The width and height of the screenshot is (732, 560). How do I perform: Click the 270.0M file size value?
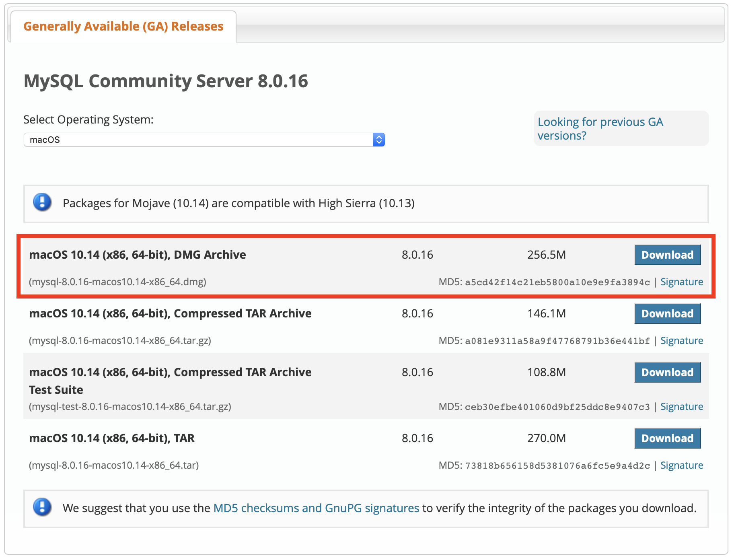click(x=546, y=438)
